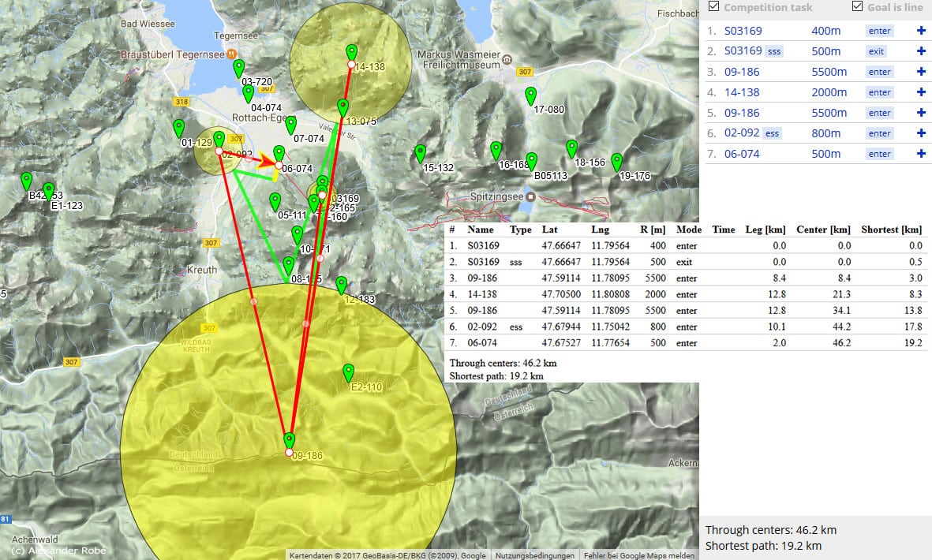This screenshot has height=560, width=932.
Task: Toggle the enter mode on row 3 09-186
Action: click(879, 72)
